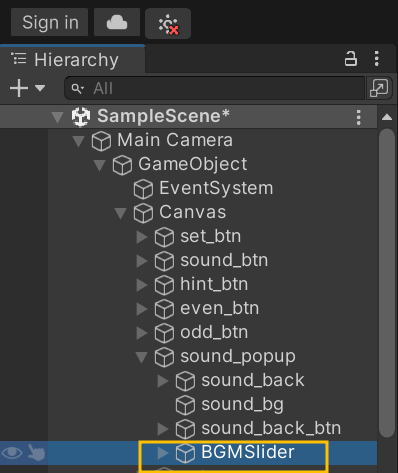Screen dimensions: 398x473
Task: Click the hierarchy vertical scrollbar thumb
Action: point(387,283)
